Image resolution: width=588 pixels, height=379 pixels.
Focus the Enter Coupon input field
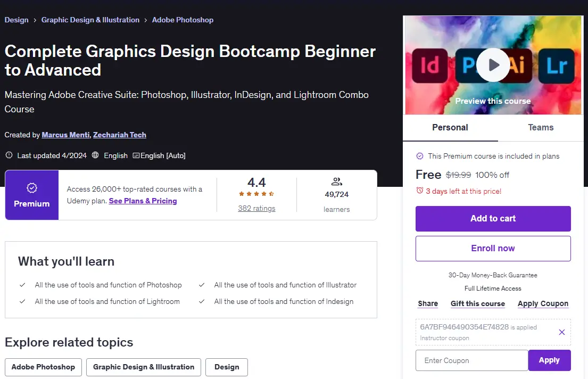point(472,360)
